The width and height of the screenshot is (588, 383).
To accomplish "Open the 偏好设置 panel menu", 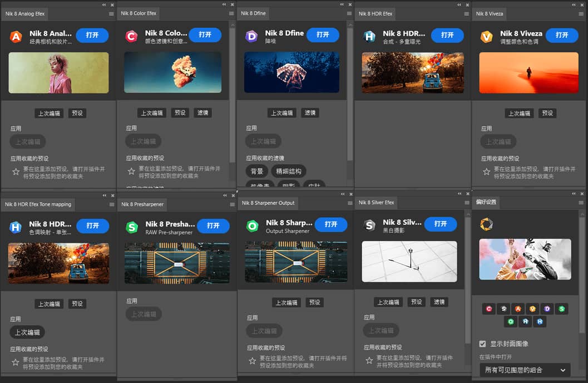I will [581, 203].
